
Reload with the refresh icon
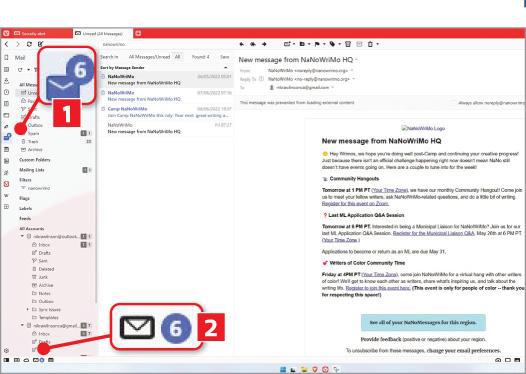click(29, 44)
